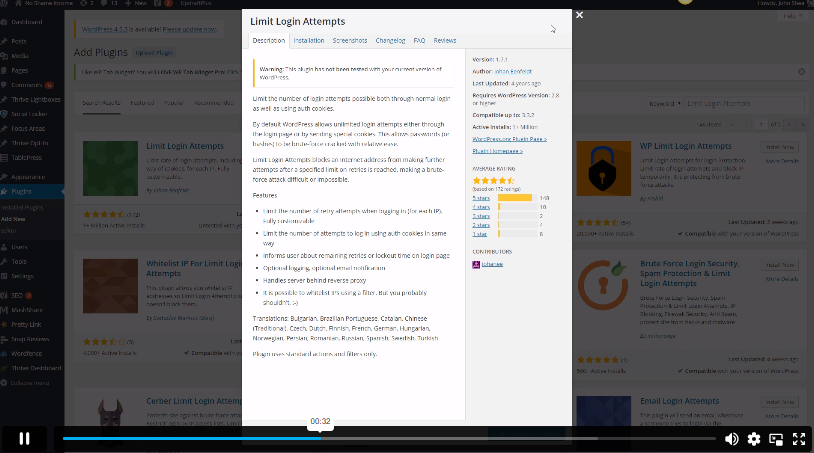Open Pages in the sidebar
Image resolution: width=814 pixels, height=453 pixels.
pyautogui.click(x=20, y=71)
